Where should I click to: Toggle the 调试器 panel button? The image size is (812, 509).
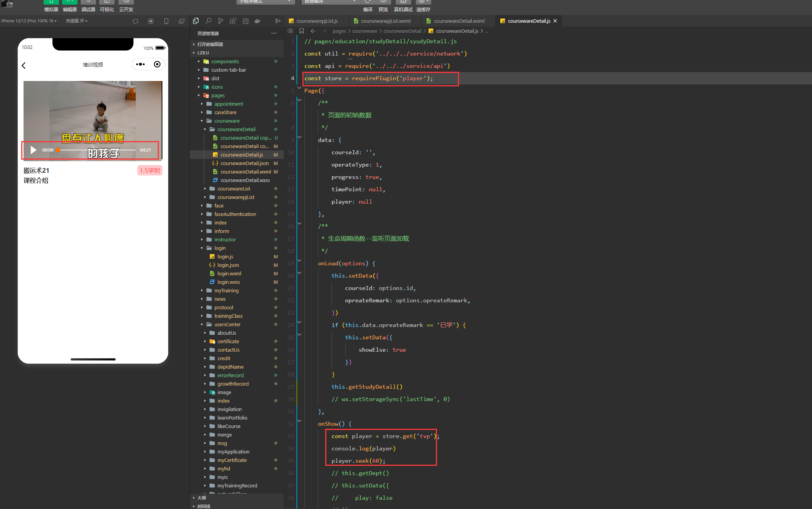point(88,6)
